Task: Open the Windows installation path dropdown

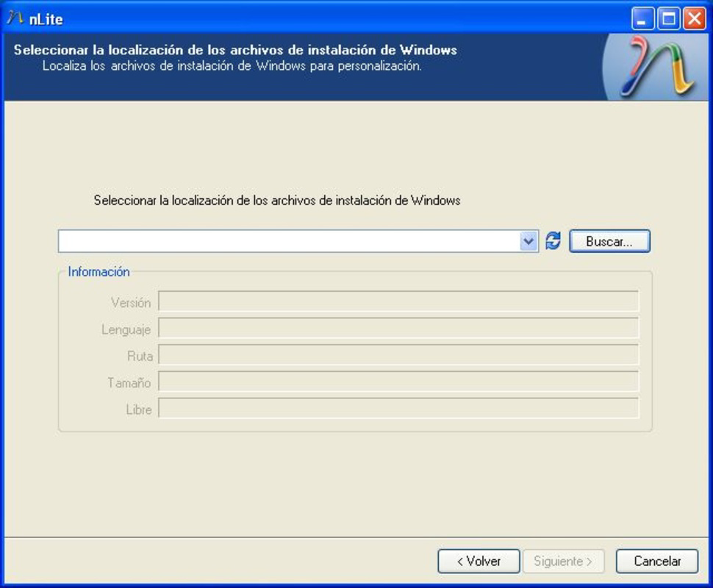Action: pyautogui.click(x=529, y=240)
